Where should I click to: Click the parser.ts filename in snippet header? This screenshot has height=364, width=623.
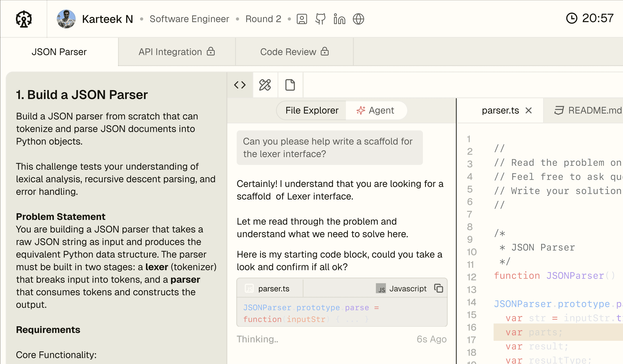(x=273, y=289)
